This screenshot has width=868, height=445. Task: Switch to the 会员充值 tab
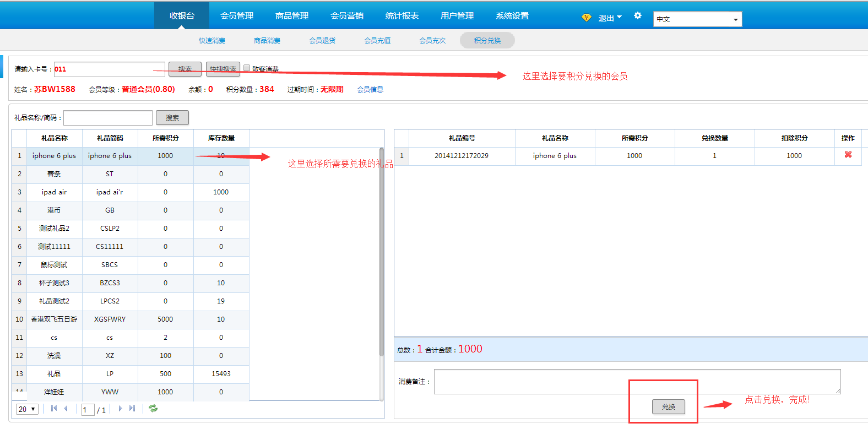click(x=377, y=41)
